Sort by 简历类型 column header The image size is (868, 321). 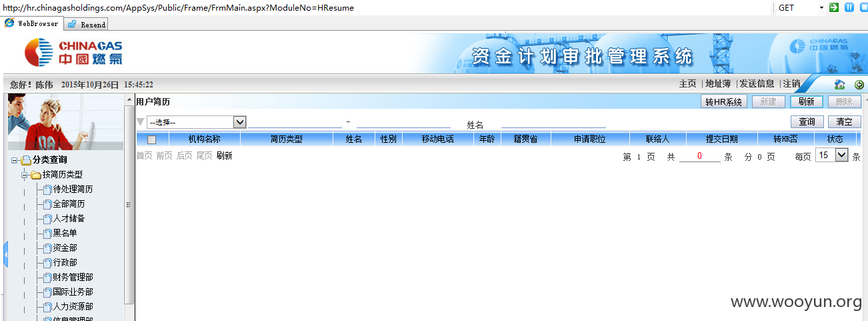(286, 139)
